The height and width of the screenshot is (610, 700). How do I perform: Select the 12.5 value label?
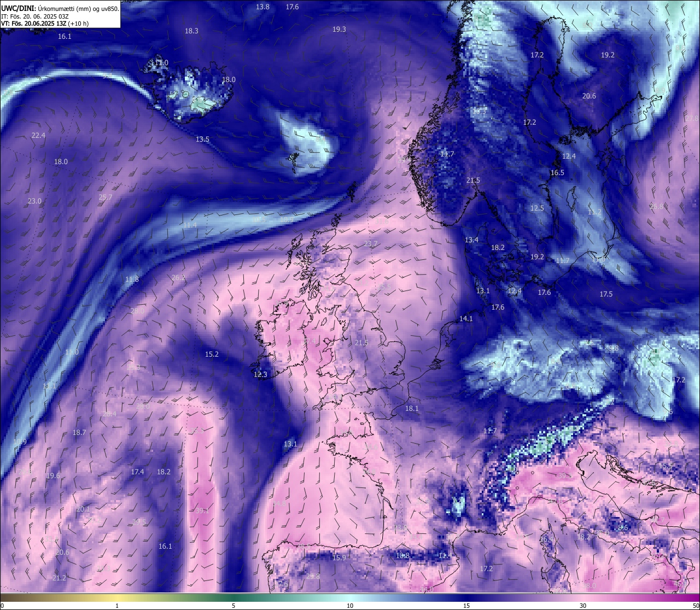click(537, 208)
